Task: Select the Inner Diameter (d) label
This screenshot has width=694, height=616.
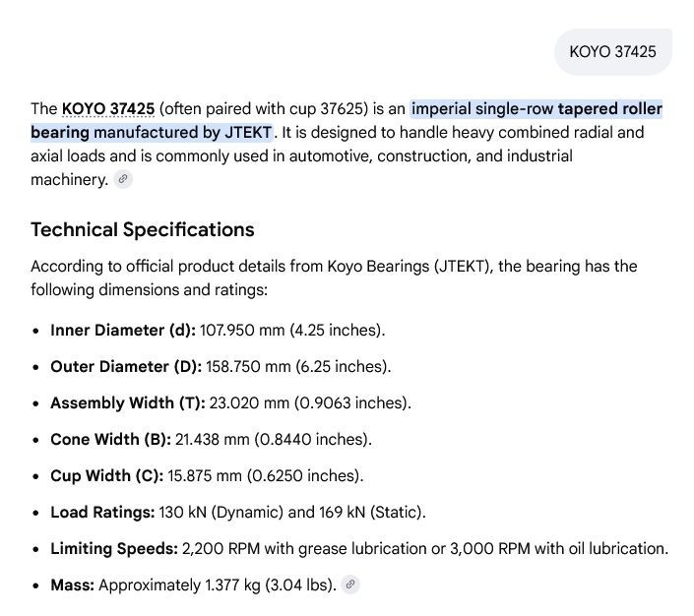Action: (123, 330)
